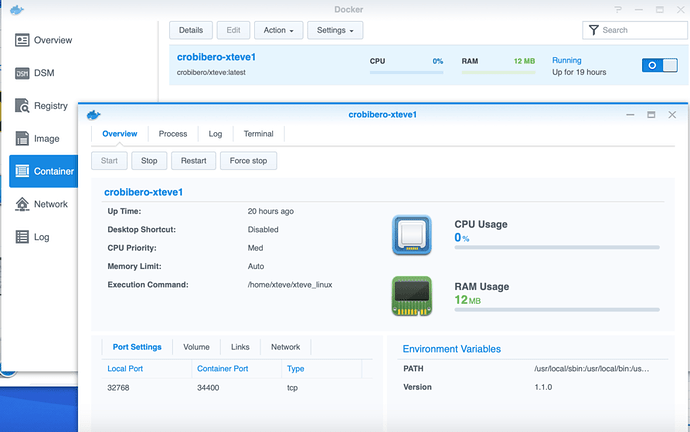Click the RAM memory module icon

pyautogui.click(x=412, y=296)
